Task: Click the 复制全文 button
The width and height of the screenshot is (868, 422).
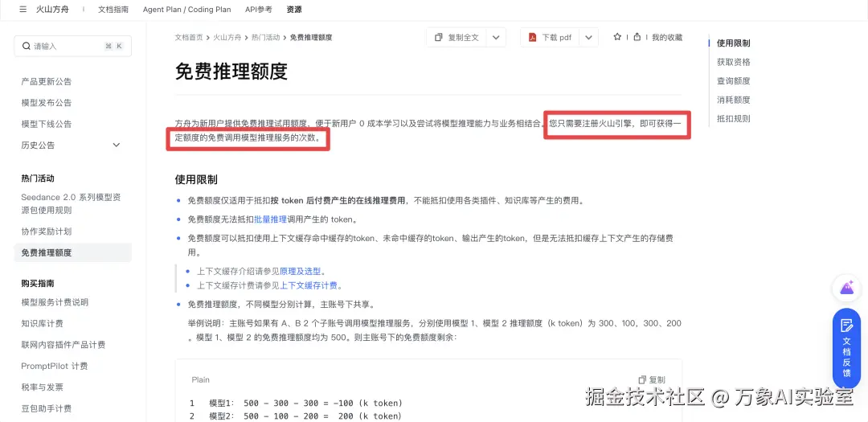Action: (457, 37)
